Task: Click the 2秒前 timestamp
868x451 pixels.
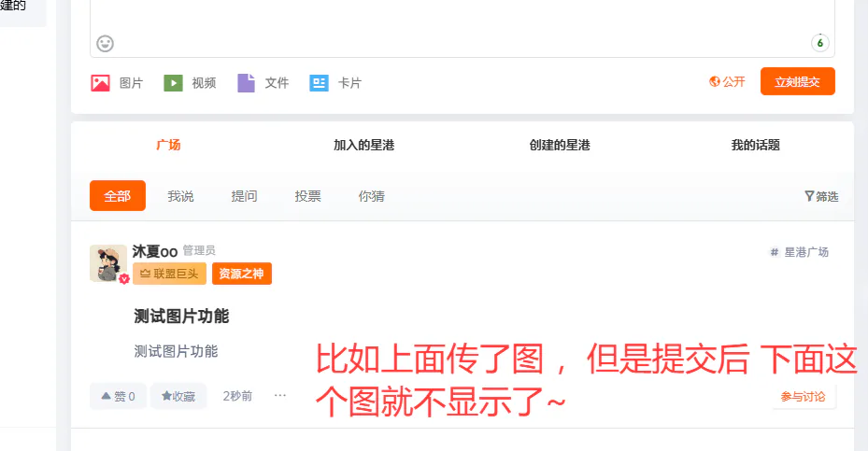Action: (237, 396)
